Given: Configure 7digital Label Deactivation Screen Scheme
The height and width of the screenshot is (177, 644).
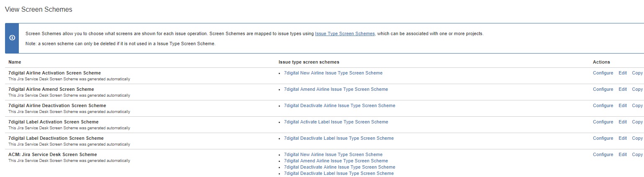Looking at the screenshot, I should 603,138.
